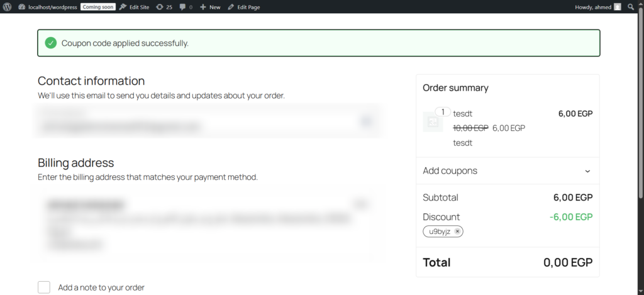Open the comments bubble icon

tap(182, 7)
